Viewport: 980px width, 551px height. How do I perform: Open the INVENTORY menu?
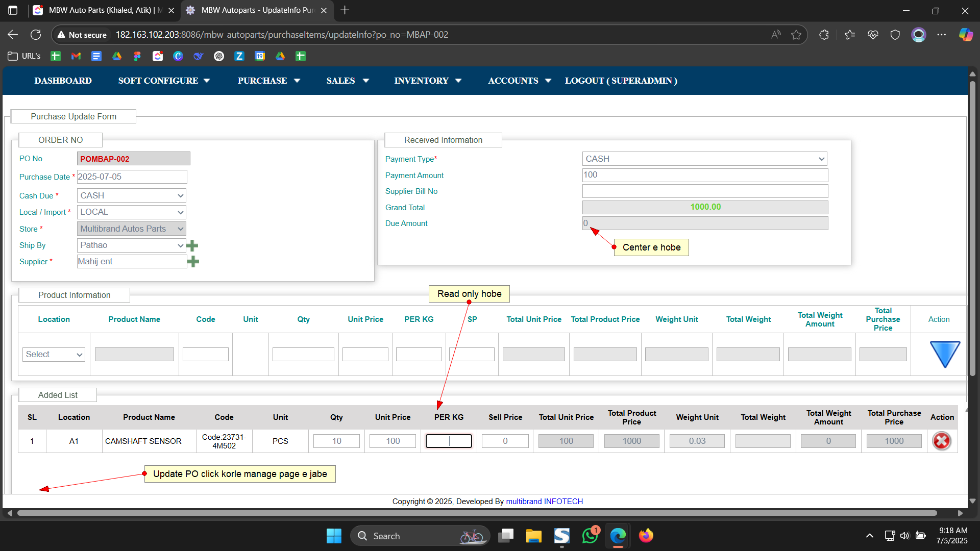click(427, 81)
